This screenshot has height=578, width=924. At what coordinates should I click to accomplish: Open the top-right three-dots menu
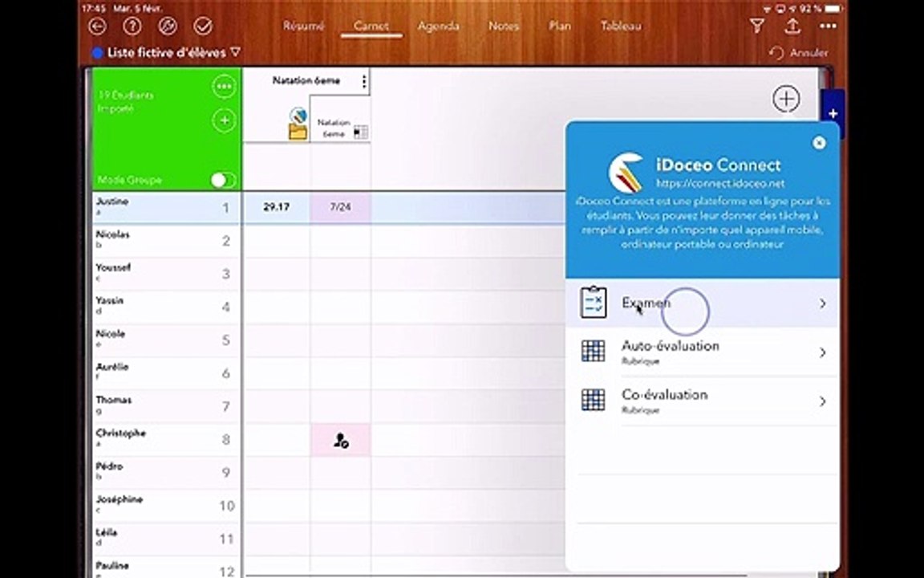[x=828, y=26]
